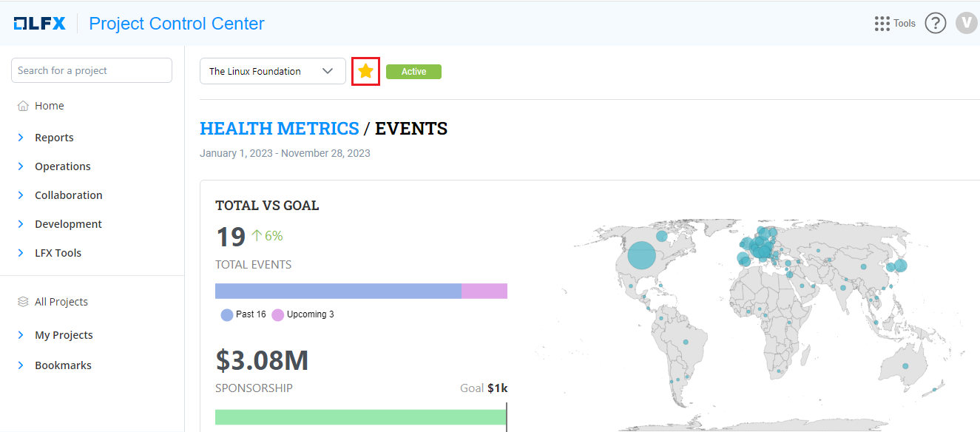Toggle the yellow star bookmark
980x432 pixels.
coord(365,71)
